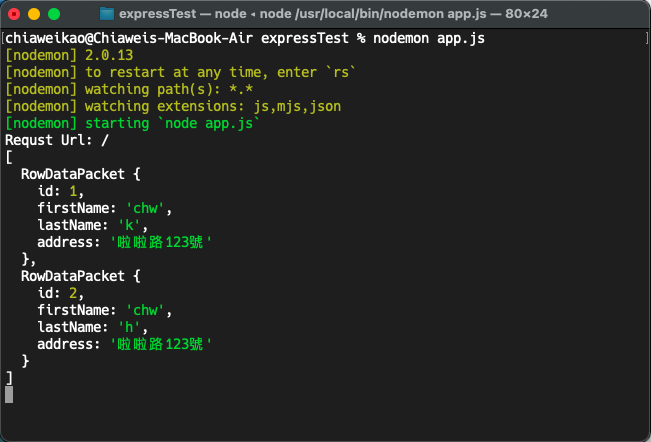Click the second RowDataPacket label
651x442 pixels.
pyautogui.click(x=73, y=276)
